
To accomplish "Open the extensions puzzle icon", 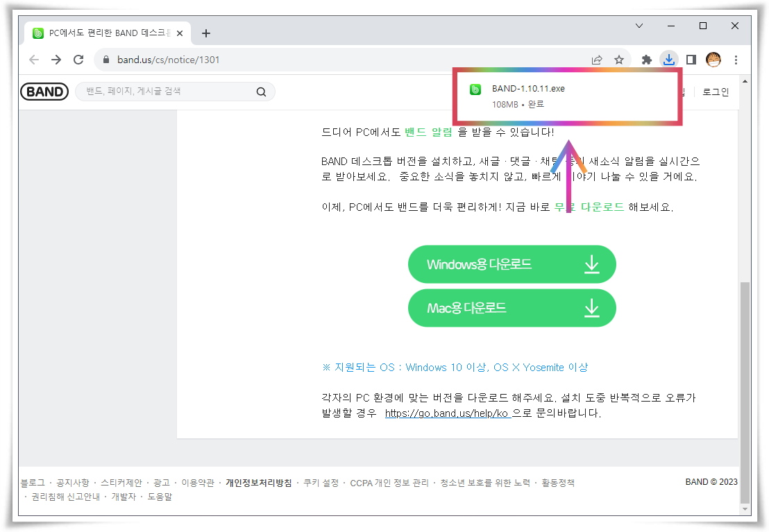I will [647, 60].
